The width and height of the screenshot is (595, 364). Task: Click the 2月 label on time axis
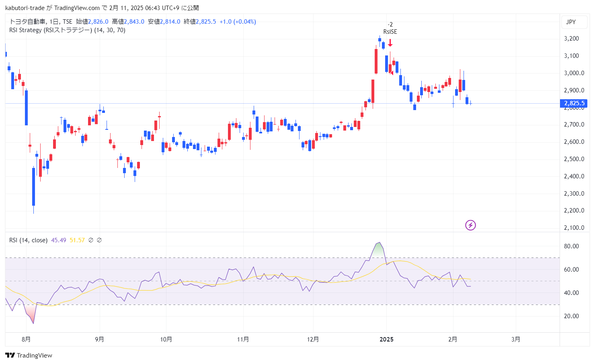[x=453, y=339]
